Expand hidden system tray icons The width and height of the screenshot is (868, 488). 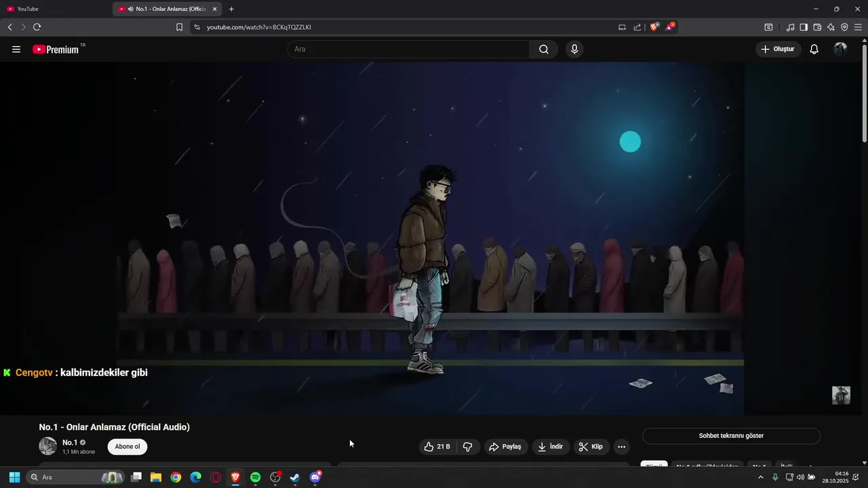760,477
